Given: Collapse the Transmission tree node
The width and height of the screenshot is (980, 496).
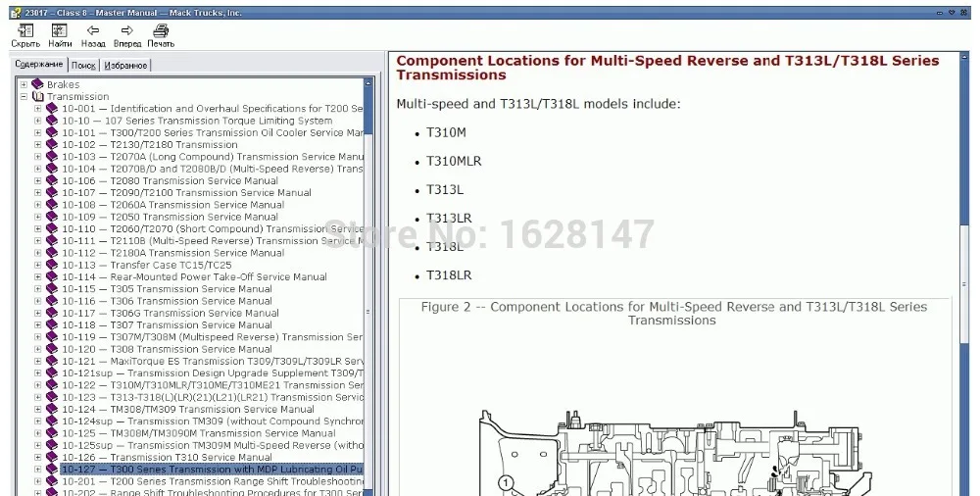Looking at the screenshot, I should (x=24, y=96).
